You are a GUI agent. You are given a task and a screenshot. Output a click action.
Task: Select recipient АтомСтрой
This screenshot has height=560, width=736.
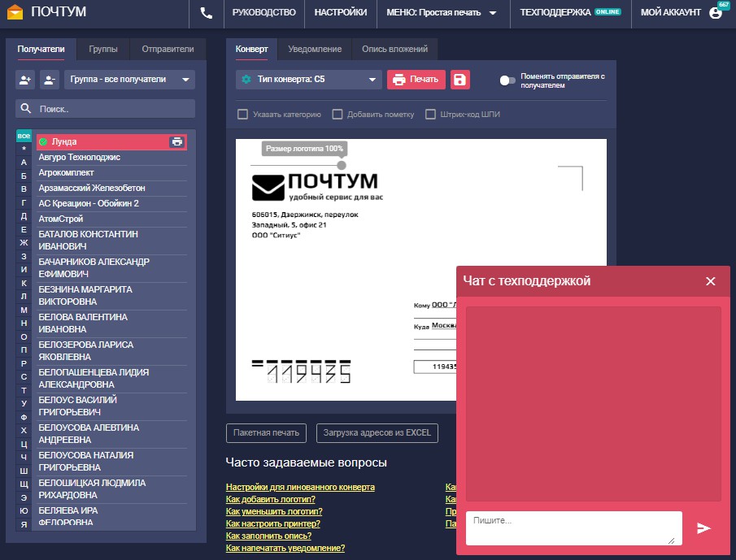(x=111, y=219)
